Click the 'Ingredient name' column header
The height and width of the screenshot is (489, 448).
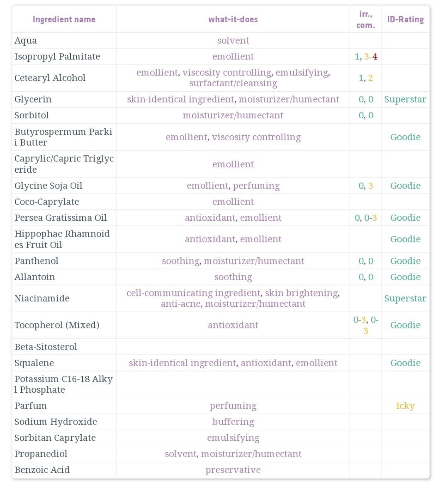64,20
